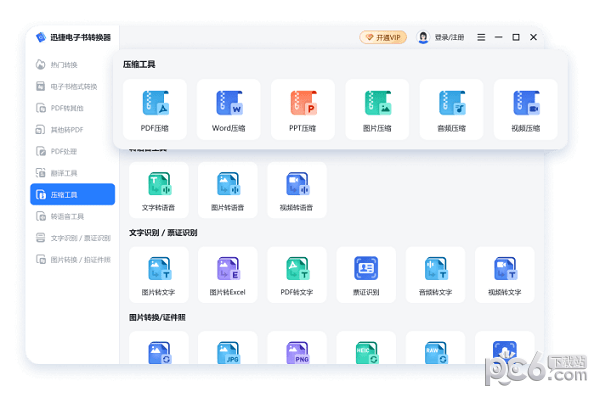Viewport: 600px width, 398px height.
Task: Select the 图片转语音 image-to-speech tool
Action: 228,190
